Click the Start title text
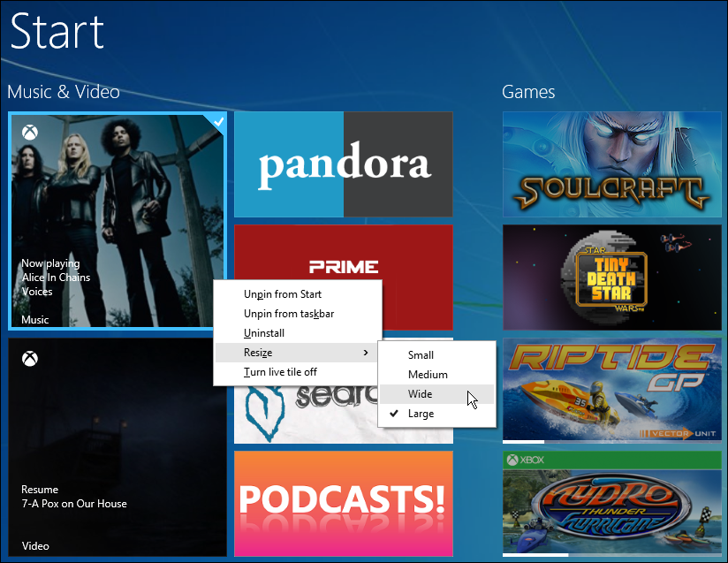 point(57,31)
